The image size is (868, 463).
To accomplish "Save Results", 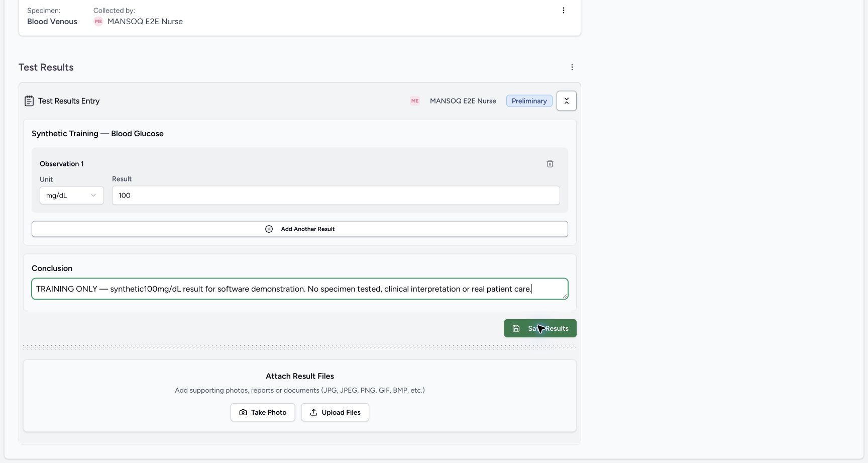I will (540, 328).
